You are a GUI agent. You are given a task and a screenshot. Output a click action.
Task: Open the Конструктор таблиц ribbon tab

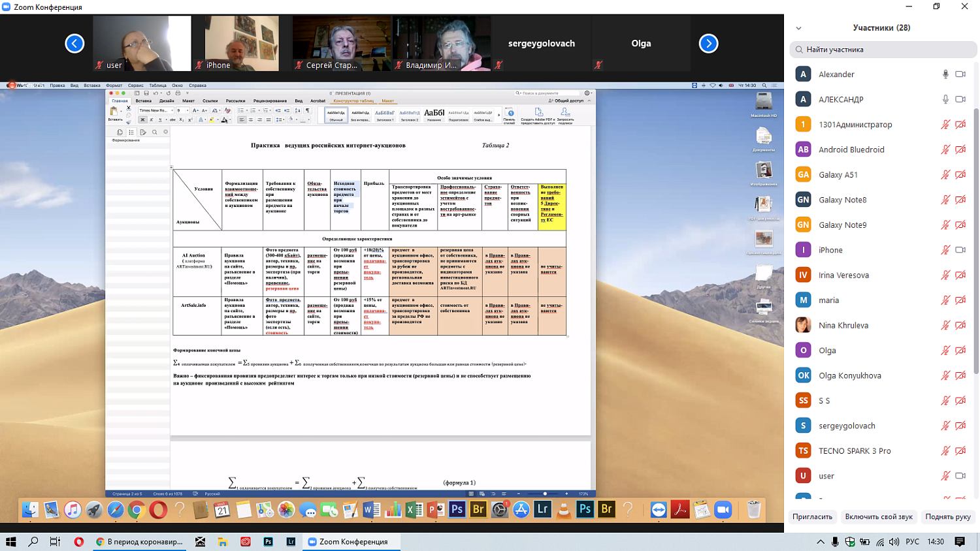tap(353, 101)
